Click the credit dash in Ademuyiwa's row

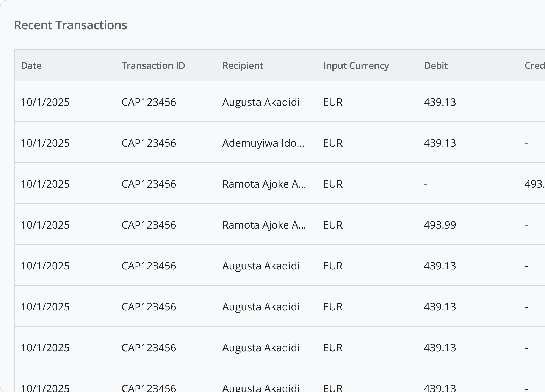pyautogui.click(x=526, y=143)
